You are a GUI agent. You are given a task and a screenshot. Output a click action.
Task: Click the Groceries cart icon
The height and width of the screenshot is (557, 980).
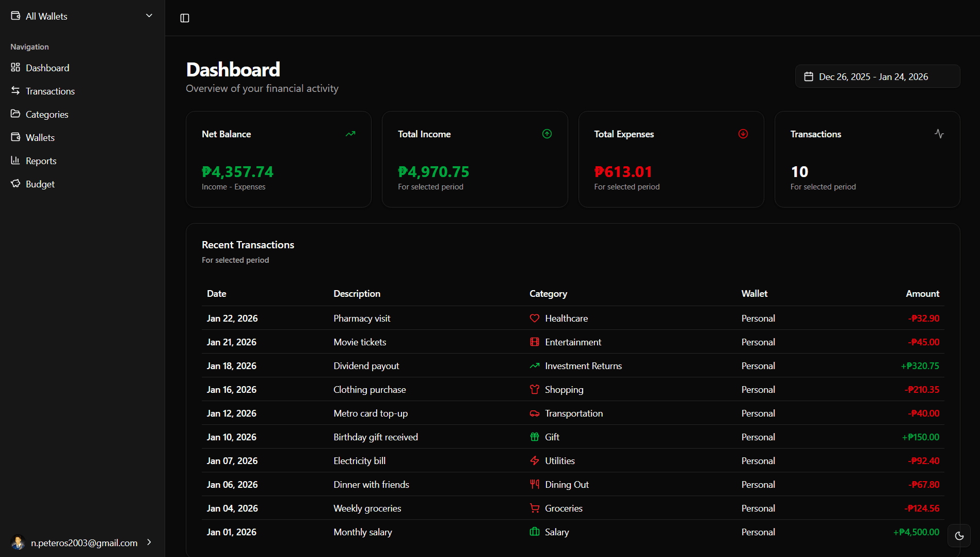tap(535, 508)
